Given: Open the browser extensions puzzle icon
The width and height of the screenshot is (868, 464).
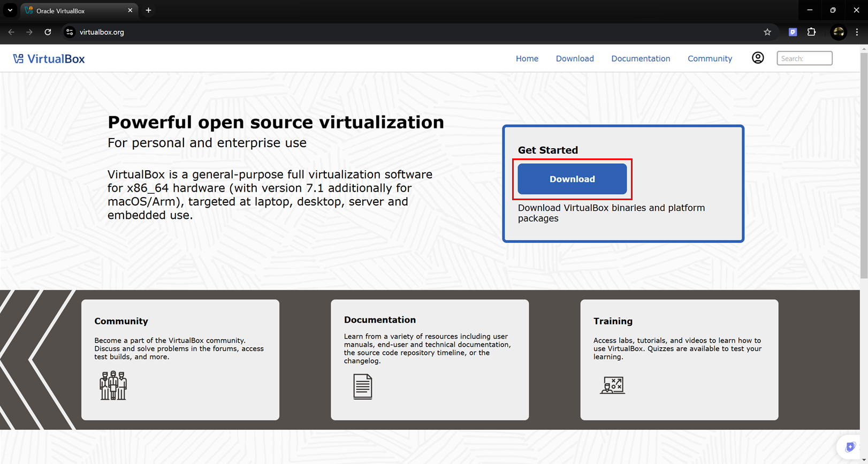Looking at the screenshot, I should pos(811,32).
